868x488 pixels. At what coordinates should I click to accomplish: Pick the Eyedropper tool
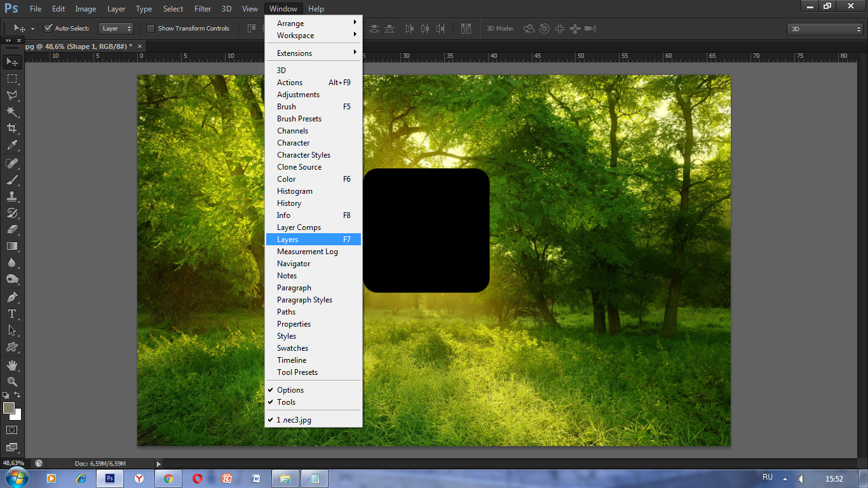(12, 145)
